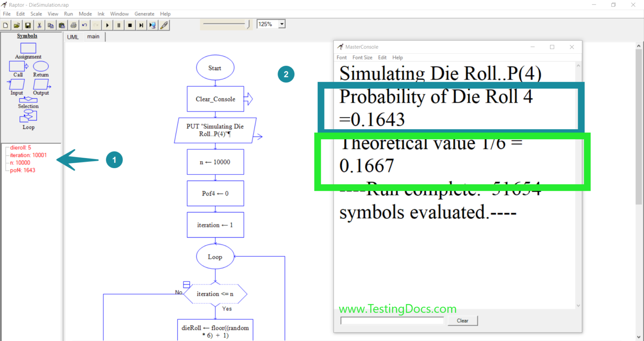Click the MasterConsole text input field
This screenshot has height=341, width=644.
coord(392,320)
